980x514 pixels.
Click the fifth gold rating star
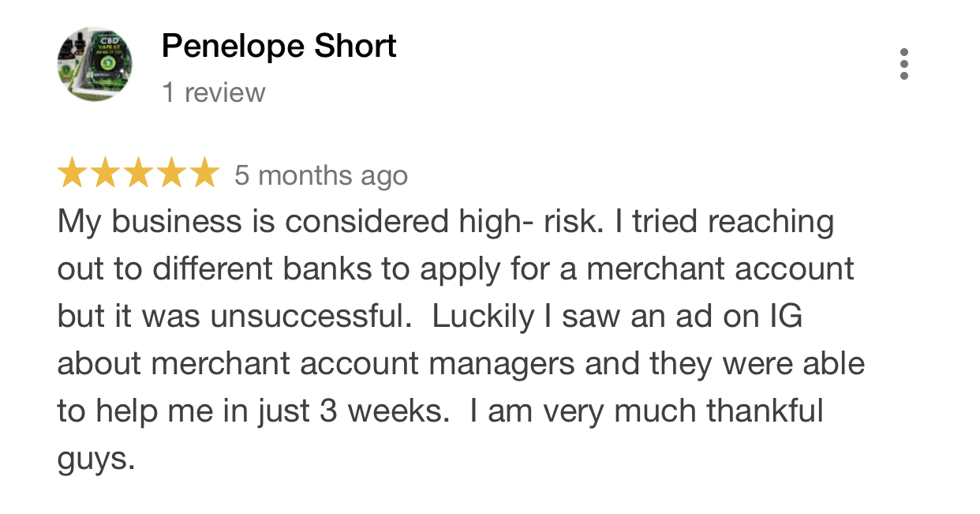202,173
